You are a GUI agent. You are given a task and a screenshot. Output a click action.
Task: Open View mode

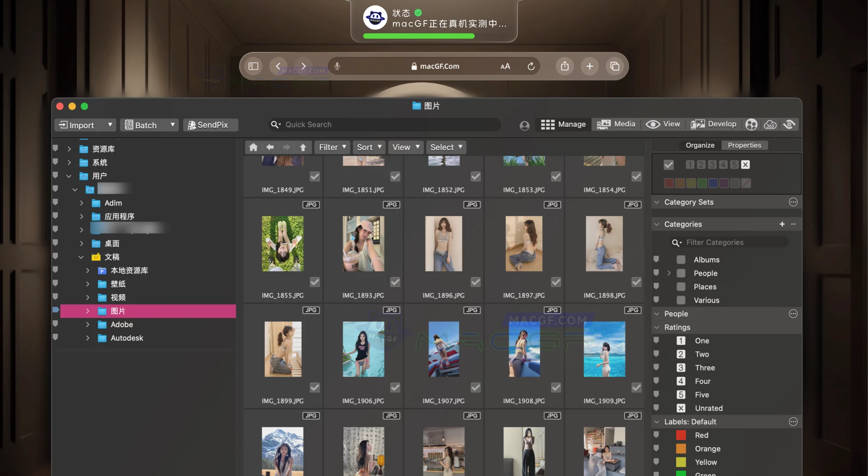click(x=663, y=124)
